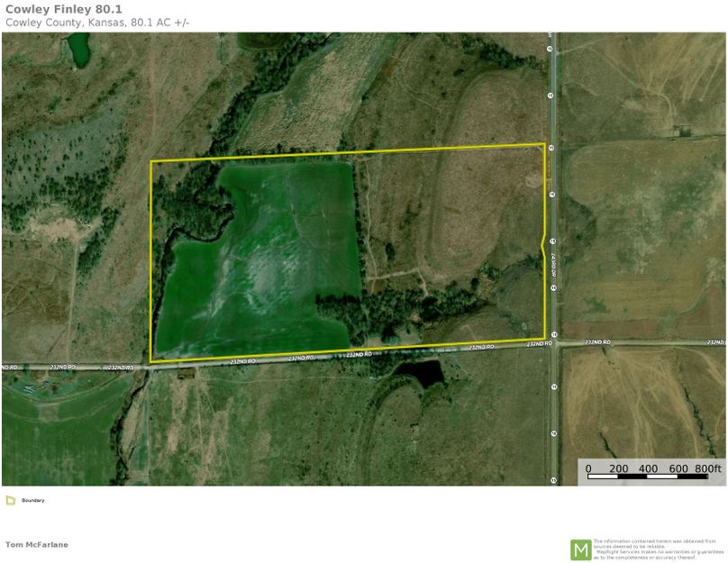Click the 243rd Dr vertical road label
Viewport: 728px width, 563px height.
553,270
